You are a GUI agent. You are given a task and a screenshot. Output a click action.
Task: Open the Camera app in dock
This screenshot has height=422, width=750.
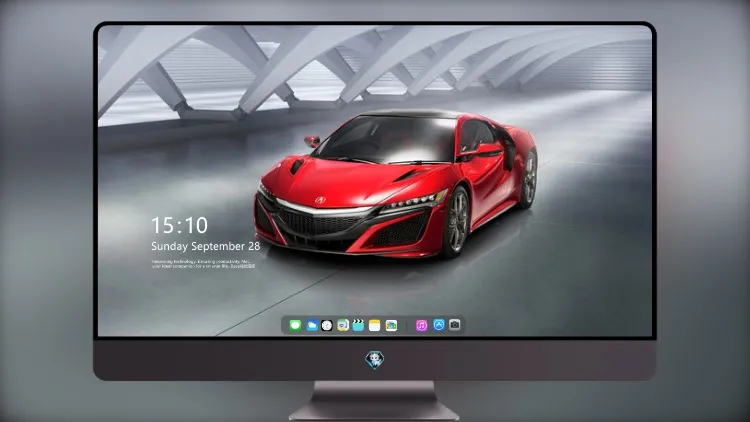[x=455, y=325]
